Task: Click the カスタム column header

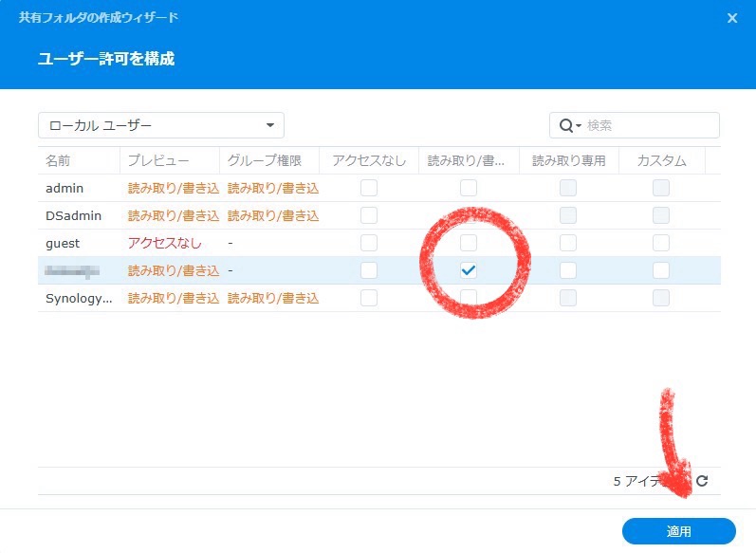Action: (x=661, y=161)
